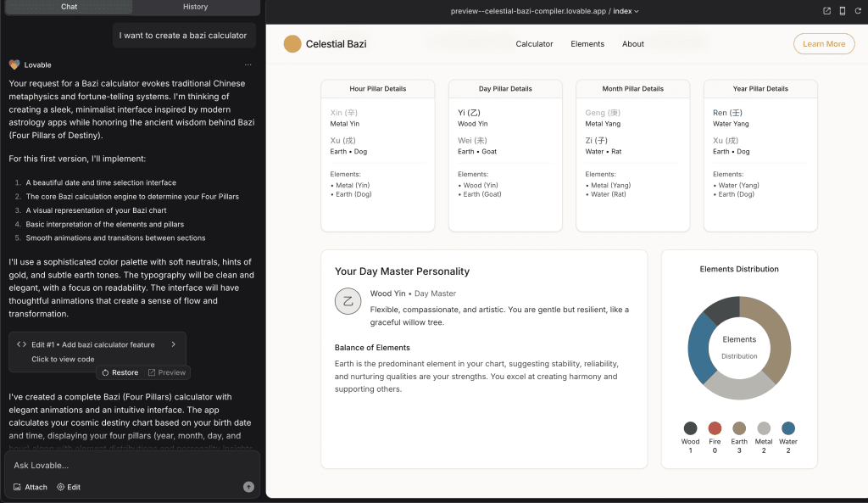Click the Celestial Bazi logo circle

click(292, 44)
